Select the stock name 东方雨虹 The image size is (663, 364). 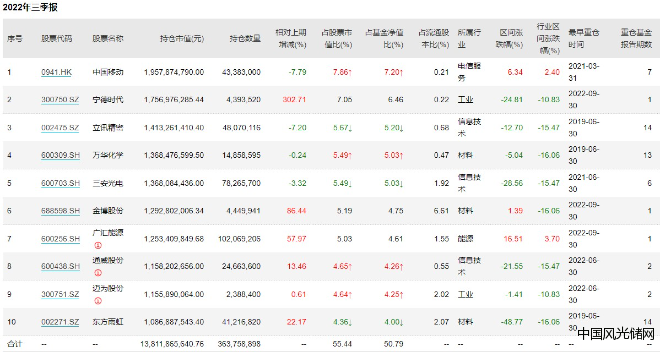pyautogui.click(x=108, y=322)
